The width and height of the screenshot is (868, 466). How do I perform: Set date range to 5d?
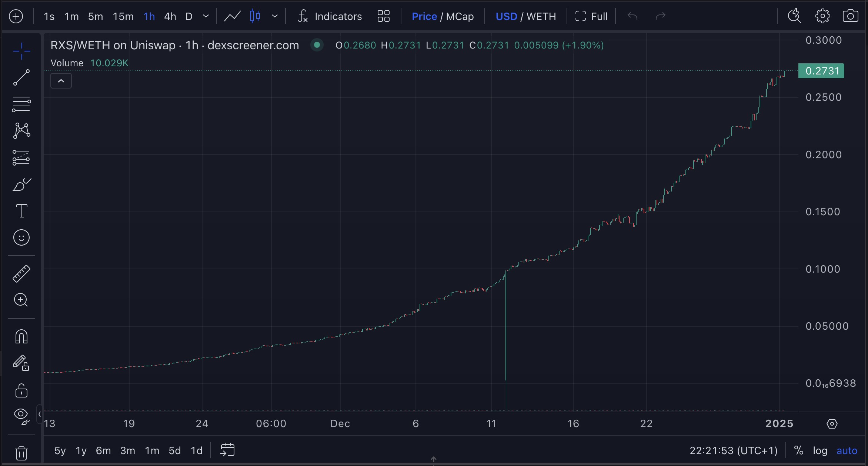[175, 450]
